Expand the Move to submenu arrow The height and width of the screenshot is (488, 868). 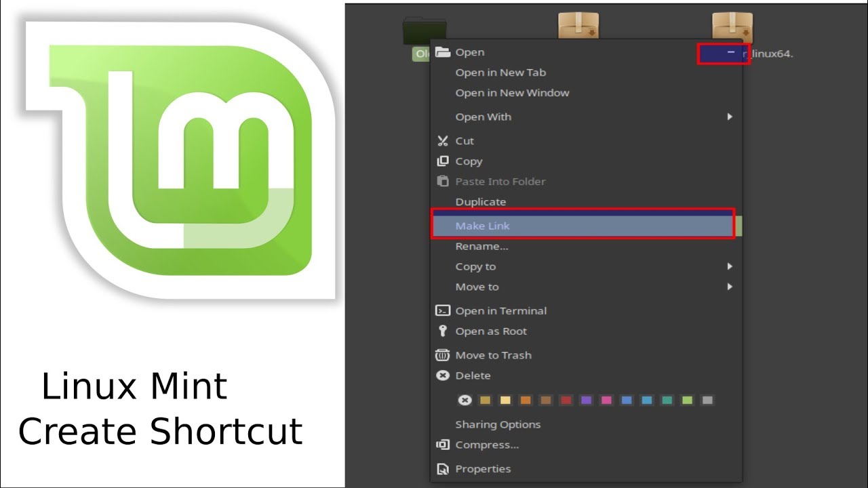[730, 287]
